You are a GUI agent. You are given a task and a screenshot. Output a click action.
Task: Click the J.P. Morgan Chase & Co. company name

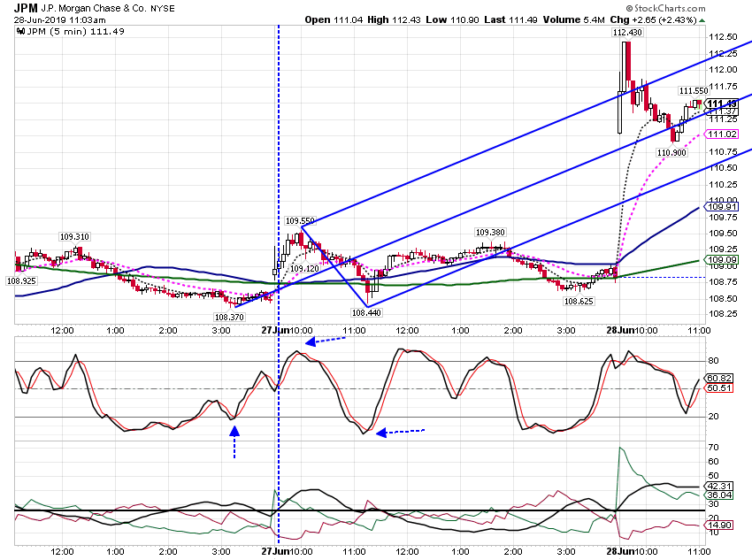[x=94, y=8]
